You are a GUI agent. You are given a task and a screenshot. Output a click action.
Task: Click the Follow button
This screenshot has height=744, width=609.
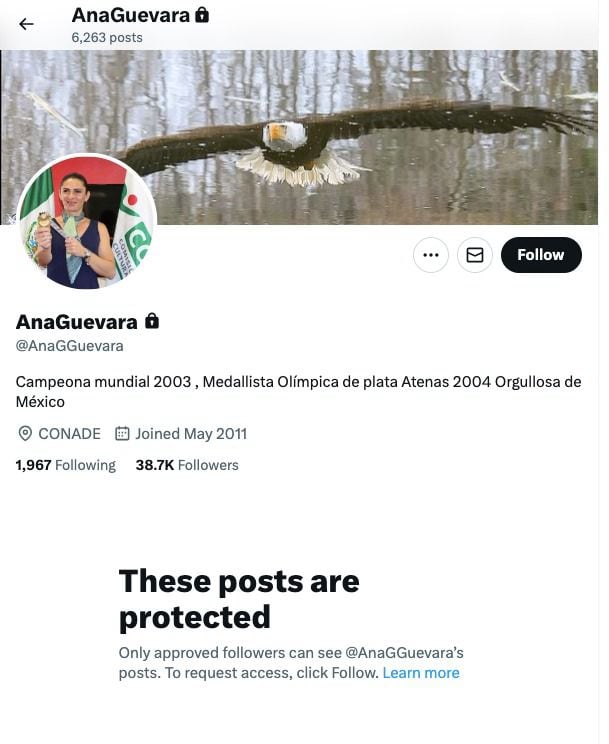[x=541, y=255]
